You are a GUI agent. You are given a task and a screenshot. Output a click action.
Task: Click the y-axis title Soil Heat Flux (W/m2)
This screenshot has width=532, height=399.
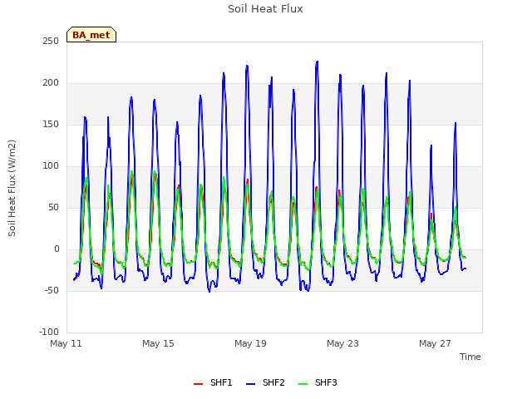pos(12,188)
